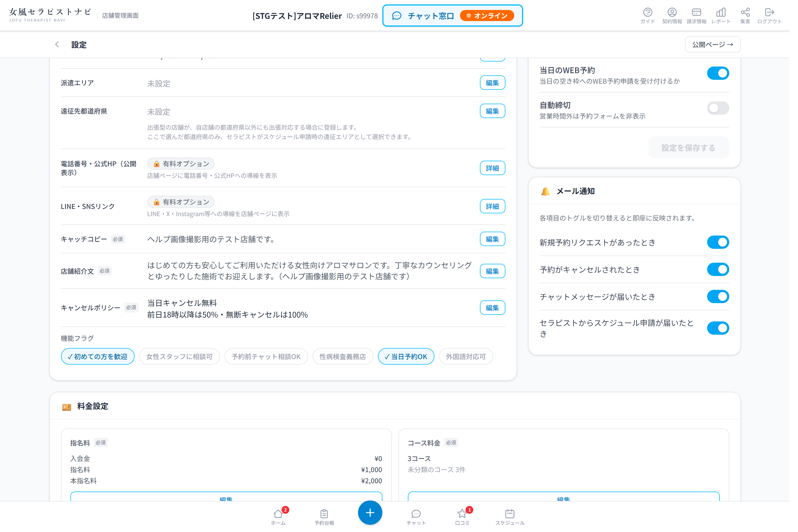The image size is (798, 532).
Task: Click 未分類のコース 3件 text
Action: 441,474
